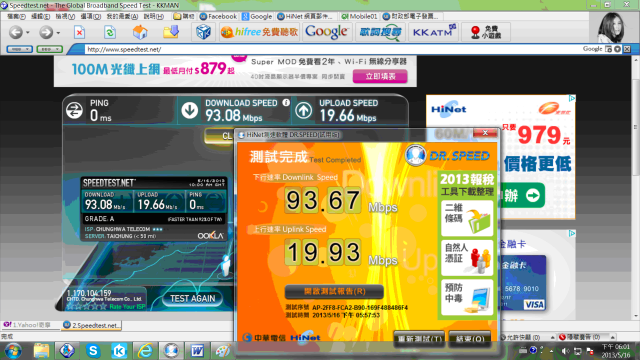This screenshot has width=640, height=360.
Task: Click the download speed info icon
Action: point(286,103)
